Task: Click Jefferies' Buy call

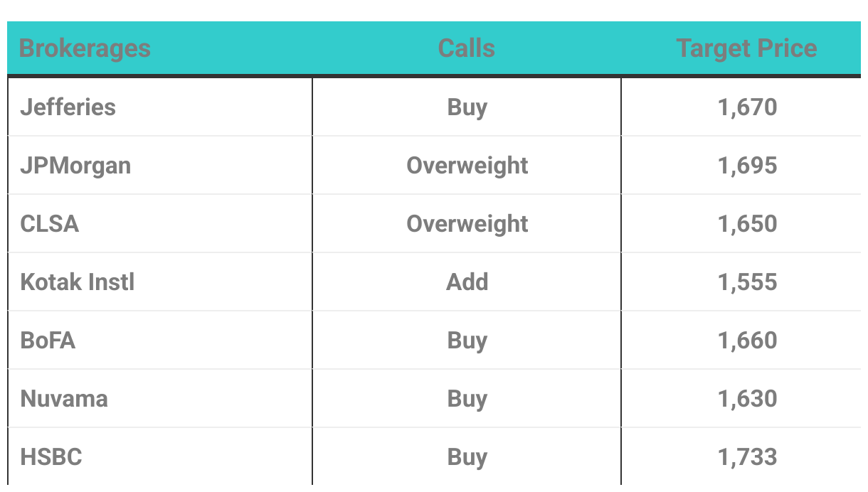Action: coord(467,107)
